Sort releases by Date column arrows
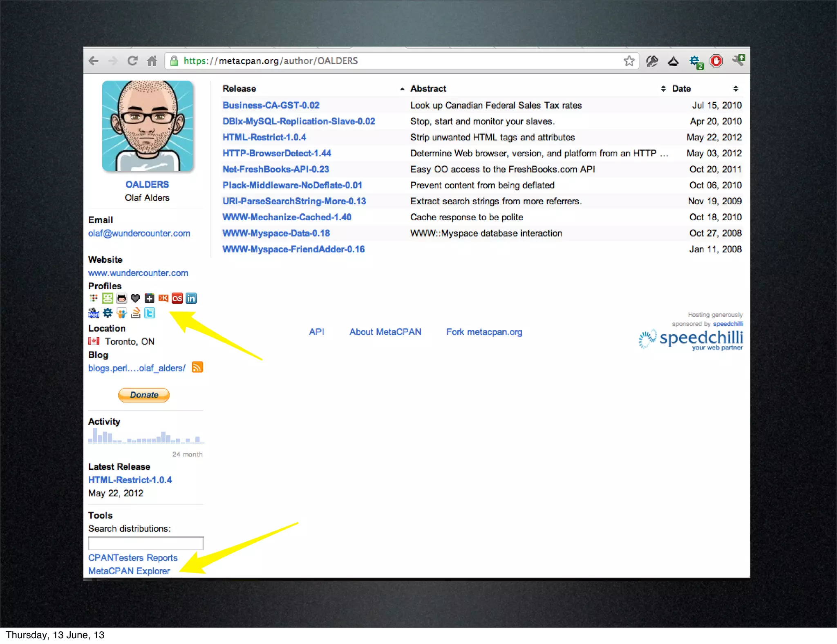The height and width of the screenshot is (644, 837). click(x=735, y=89)
